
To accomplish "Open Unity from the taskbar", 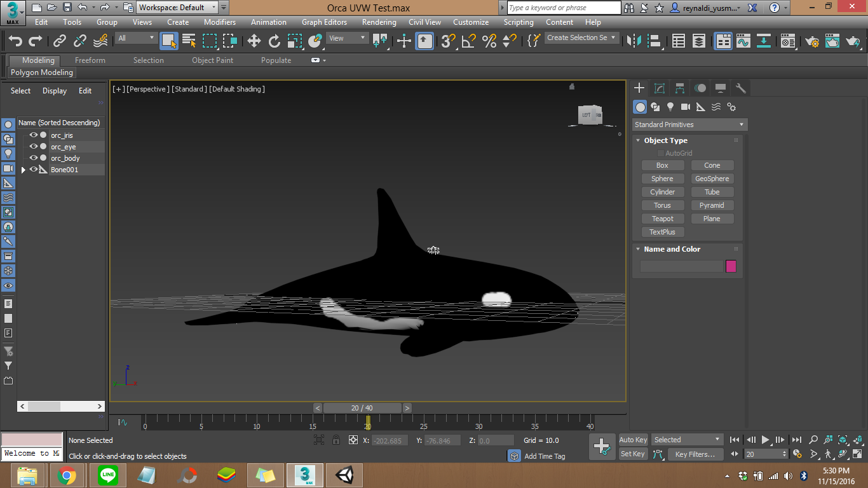I will tap(344, 475).
